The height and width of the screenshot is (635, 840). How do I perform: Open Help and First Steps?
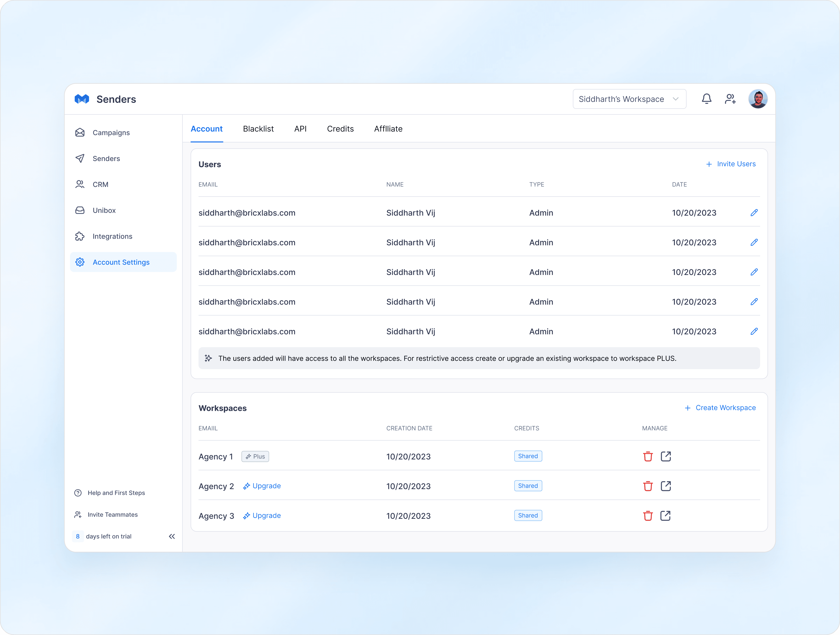[116, 493]
